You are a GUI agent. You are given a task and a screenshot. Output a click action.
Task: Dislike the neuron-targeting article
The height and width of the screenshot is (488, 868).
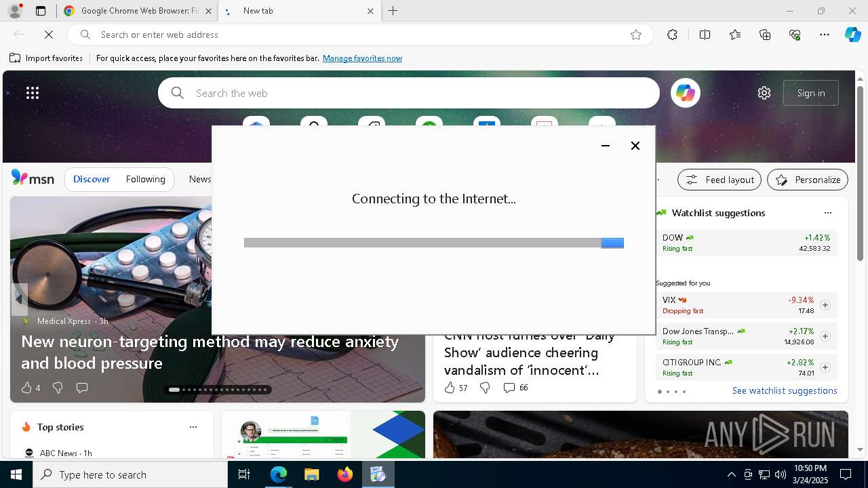(58, 388)
